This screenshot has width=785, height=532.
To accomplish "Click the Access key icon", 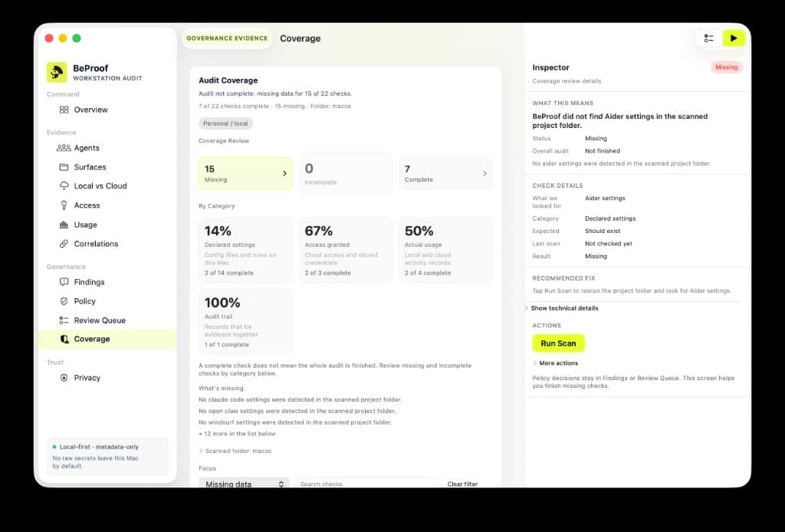I will pos(64,205).
